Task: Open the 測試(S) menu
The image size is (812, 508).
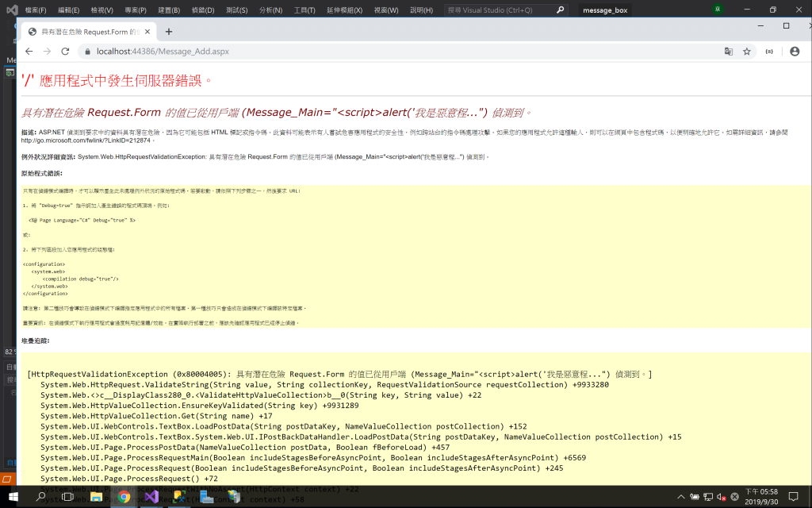Action: [x=236, y=10]
